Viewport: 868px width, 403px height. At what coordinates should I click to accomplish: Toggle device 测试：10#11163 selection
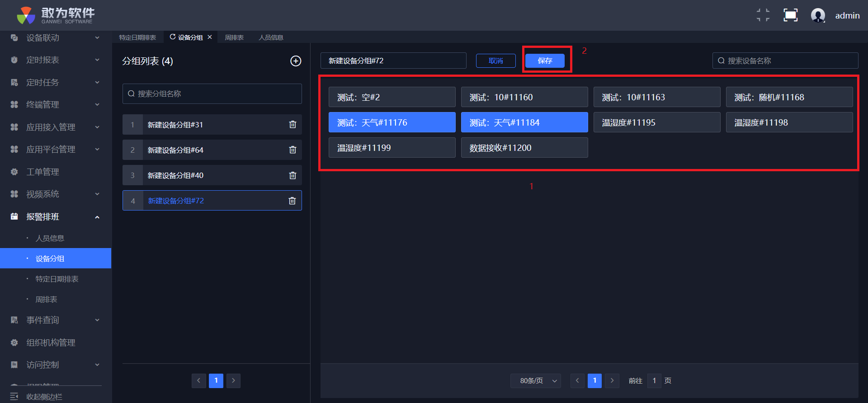click(x=657, y=97)
